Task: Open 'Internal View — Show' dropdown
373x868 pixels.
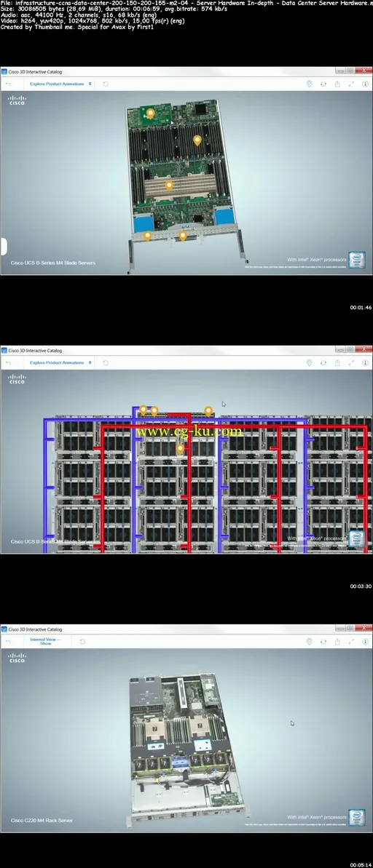Action: (45, 642)
